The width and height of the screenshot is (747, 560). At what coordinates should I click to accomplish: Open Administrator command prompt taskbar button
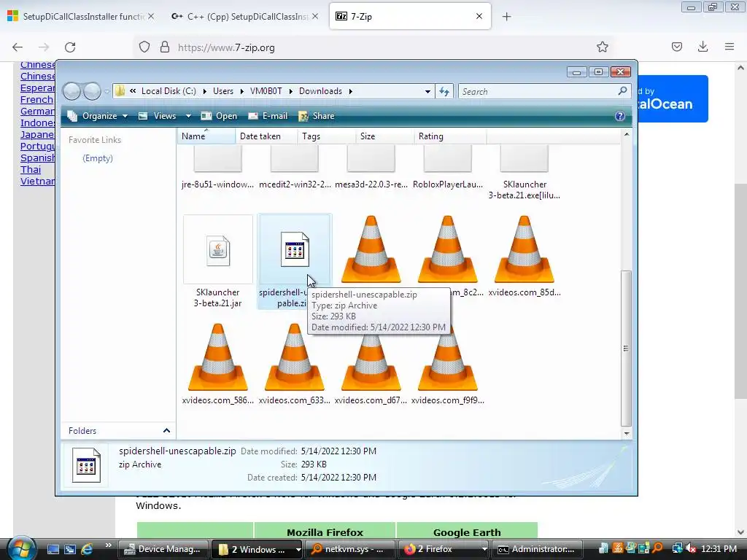click(537, 549)
